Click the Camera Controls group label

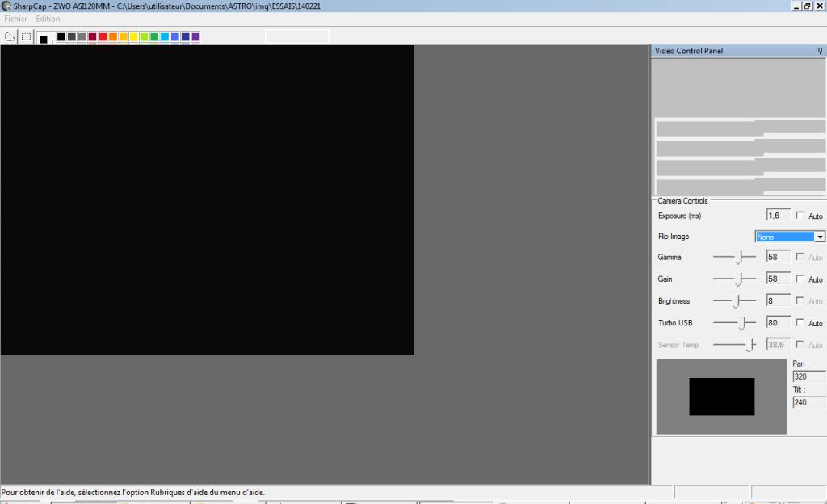pyautogui.click(x=682, y=201)
